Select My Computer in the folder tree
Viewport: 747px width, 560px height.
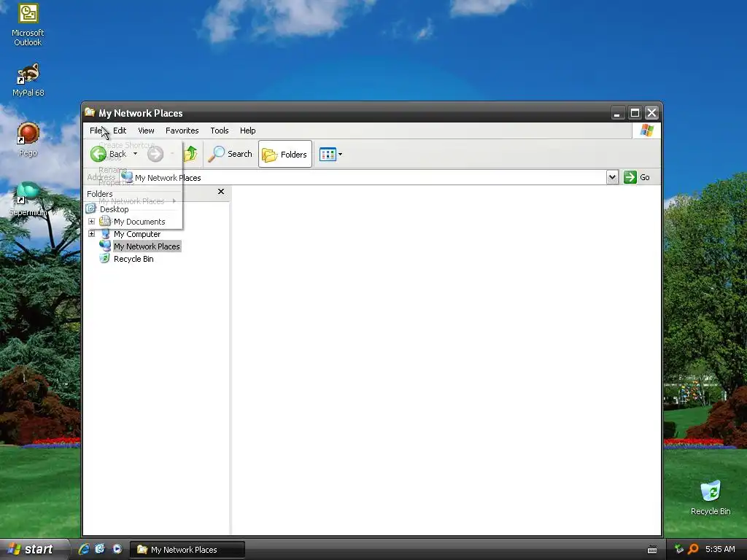point(136,234)
